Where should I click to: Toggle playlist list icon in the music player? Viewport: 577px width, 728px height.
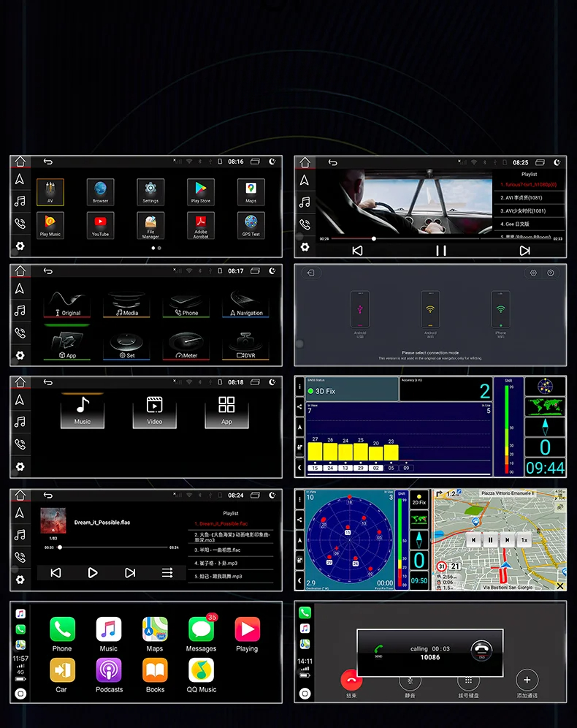point(167,573)
